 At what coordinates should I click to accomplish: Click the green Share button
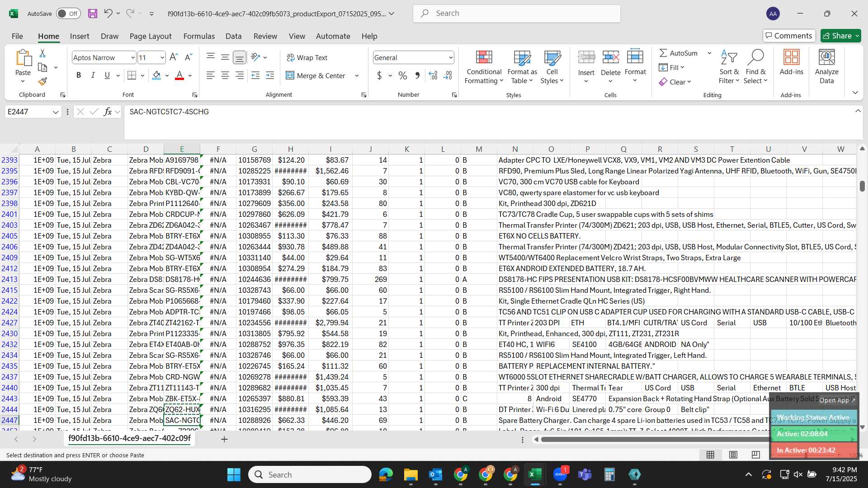[840, 36]
